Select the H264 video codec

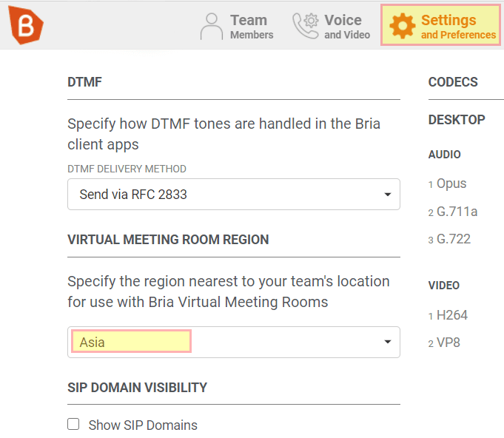click(x=451, y=315)
